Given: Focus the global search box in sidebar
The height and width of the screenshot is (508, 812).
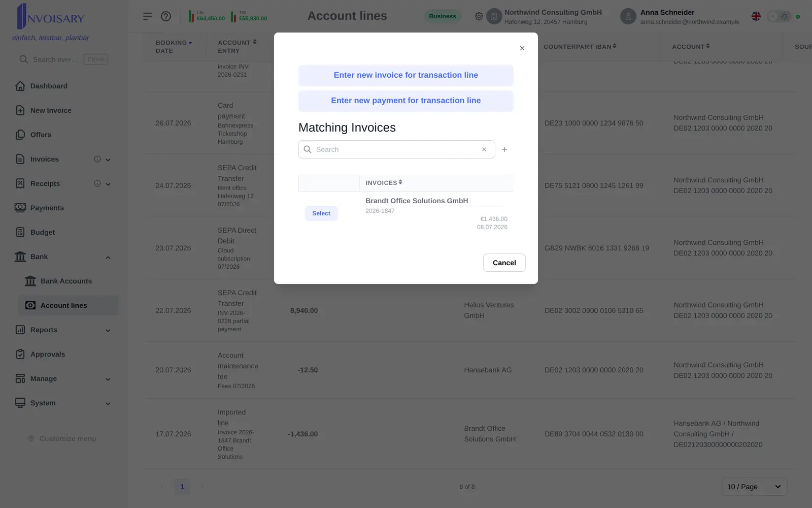Looking at the screenshot, I should [64, 59].
